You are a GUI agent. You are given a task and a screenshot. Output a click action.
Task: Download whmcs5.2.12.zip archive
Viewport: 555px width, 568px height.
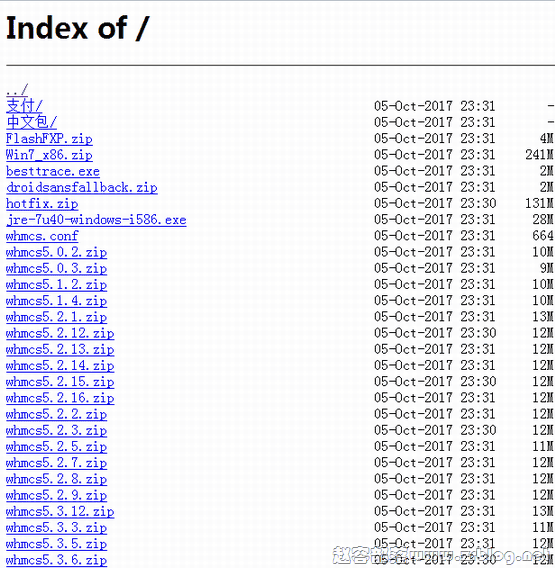[60, 333]
